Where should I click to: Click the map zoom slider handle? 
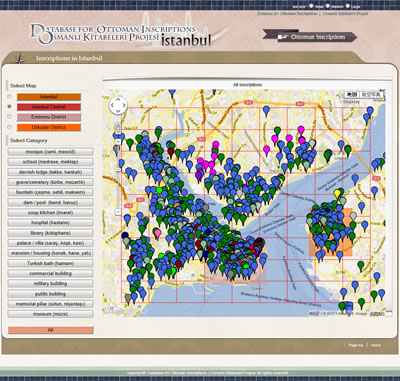point(118,169)
